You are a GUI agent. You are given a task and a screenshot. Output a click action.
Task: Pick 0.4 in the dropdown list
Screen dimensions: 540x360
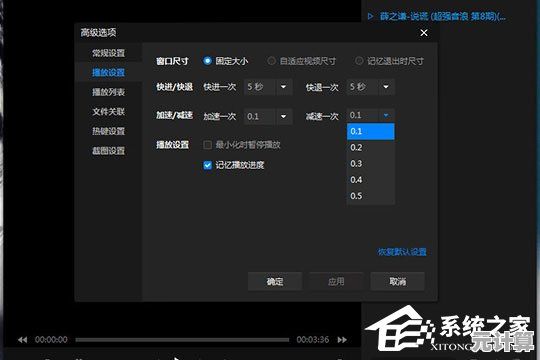point(371,180)
